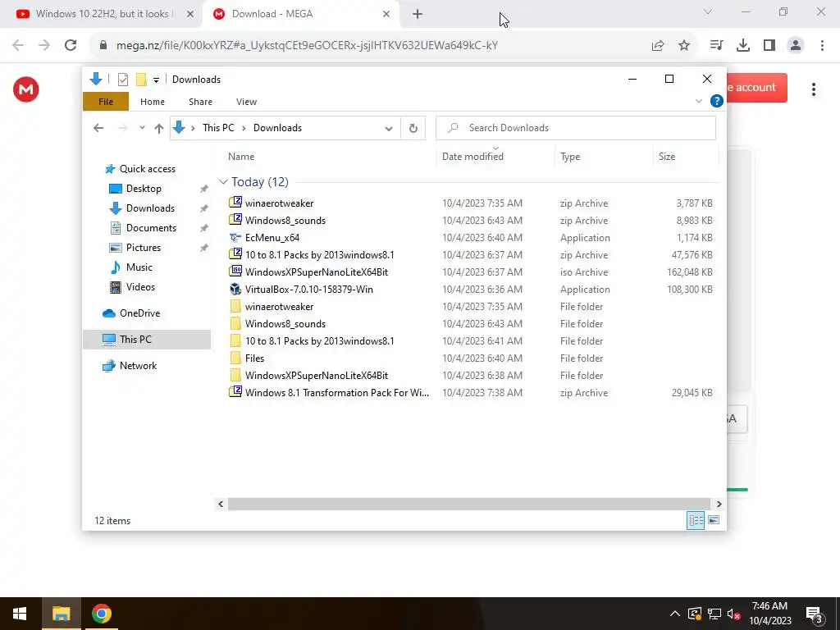840x630 pixels.
Task: Refresh the Downloads folder
Action: coord(413,128)
